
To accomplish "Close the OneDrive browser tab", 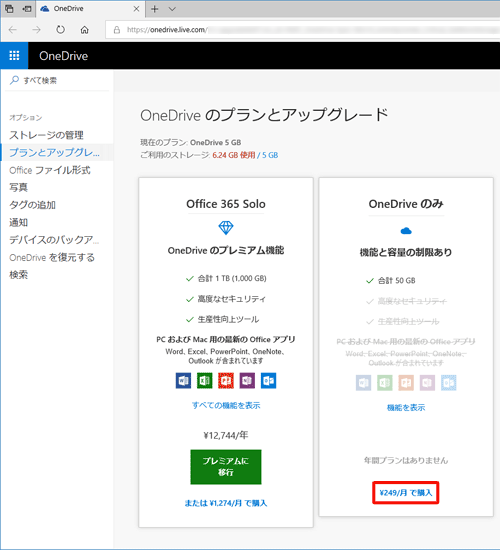I will (136, 9).
